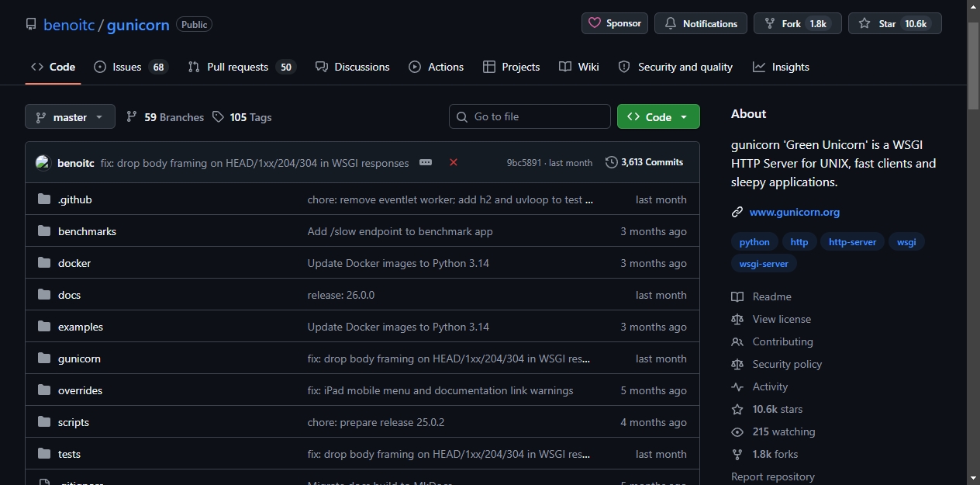Image resolution: width=980 pixels, height=485 pixels.
Task: View the 59 Branches link
Action: tap(165, 117)
